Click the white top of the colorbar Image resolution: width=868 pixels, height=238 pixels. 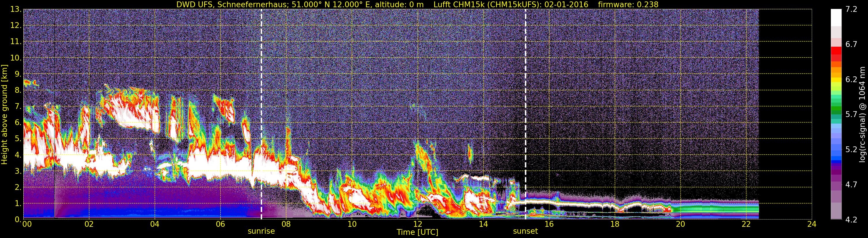(x=836, y=18)
